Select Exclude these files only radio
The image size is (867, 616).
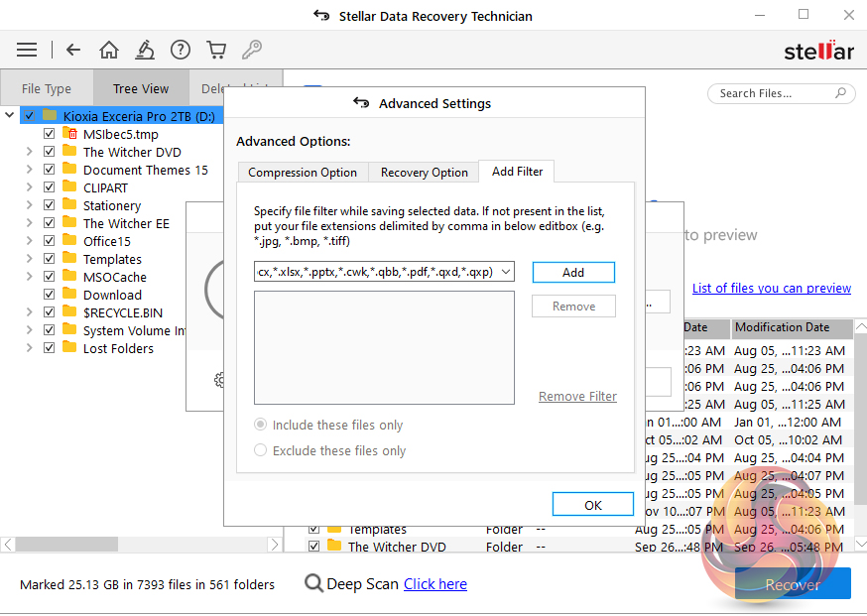pyautogui.click(x=260, y=450)
